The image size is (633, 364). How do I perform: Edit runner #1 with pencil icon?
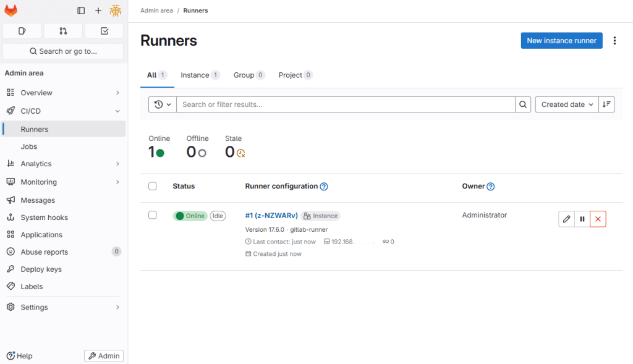pyautogui.click(x=566, y=219)
